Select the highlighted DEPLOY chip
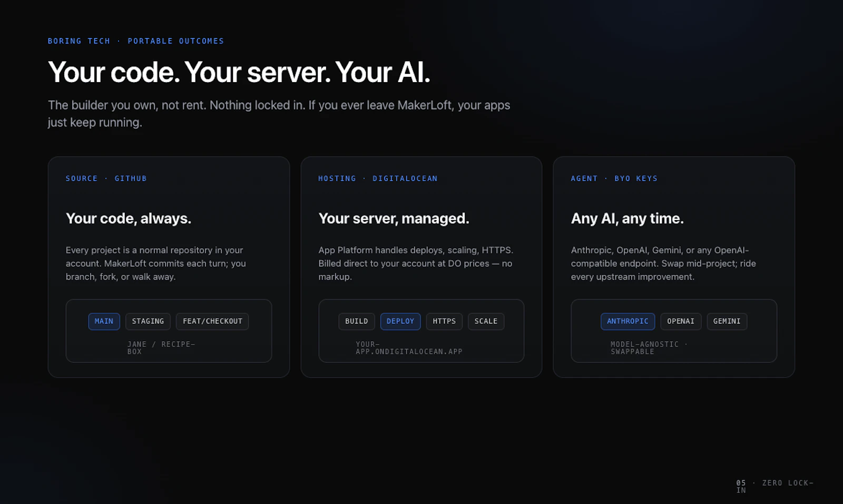 point(400,321)
